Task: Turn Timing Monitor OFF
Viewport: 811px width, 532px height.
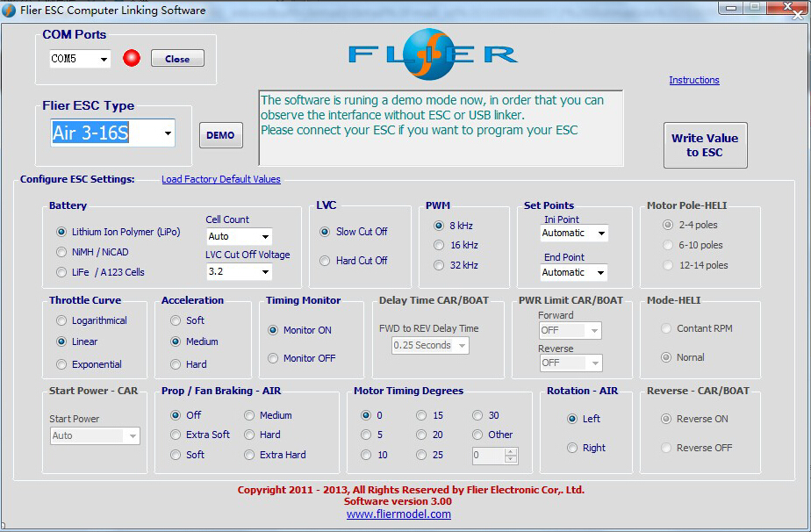Action: coord(273,358)
